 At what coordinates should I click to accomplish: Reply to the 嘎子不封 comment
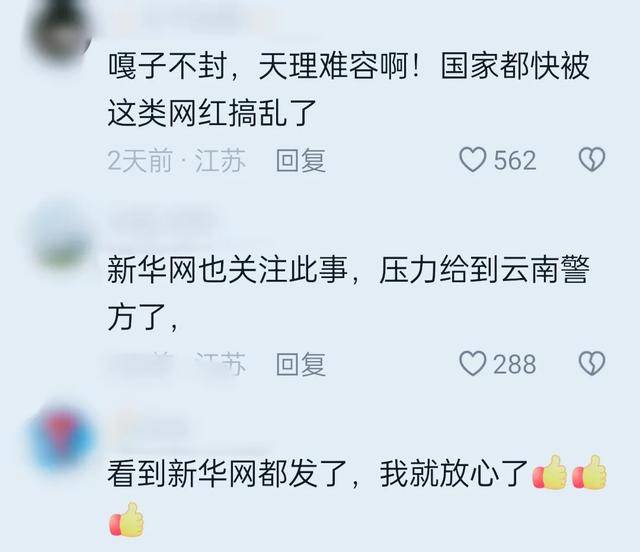[301, 160]
